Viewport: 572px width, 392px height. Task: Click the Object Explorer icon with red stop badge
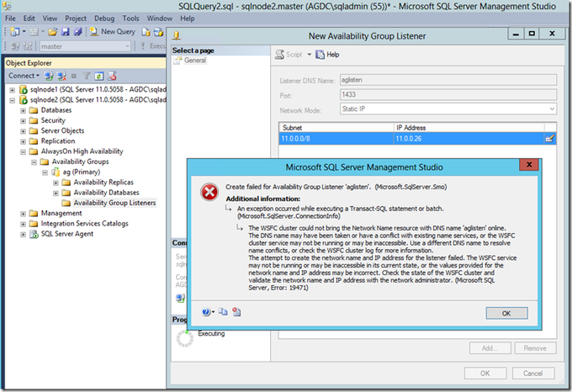click(112, 76)
